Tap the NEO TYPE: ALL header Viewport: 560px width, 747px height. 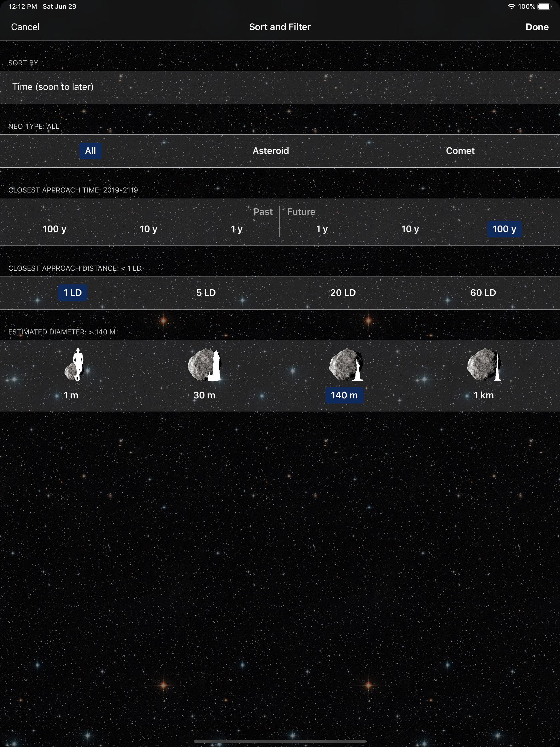[x=33, y=126]
